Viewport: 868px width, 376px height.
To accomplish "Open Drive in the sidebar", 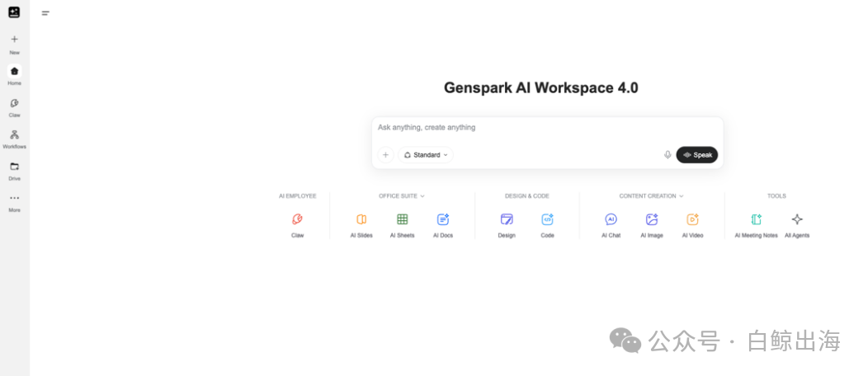I will pyautogui.click(x=14, y=171).
